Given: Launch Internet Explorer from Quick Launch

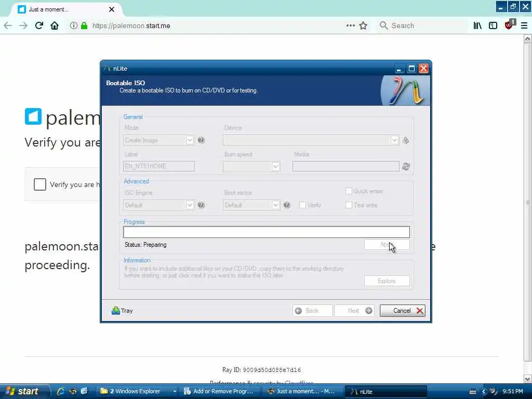Looking at the screenshot, I should pyautogui.click(x=61, y=391).
